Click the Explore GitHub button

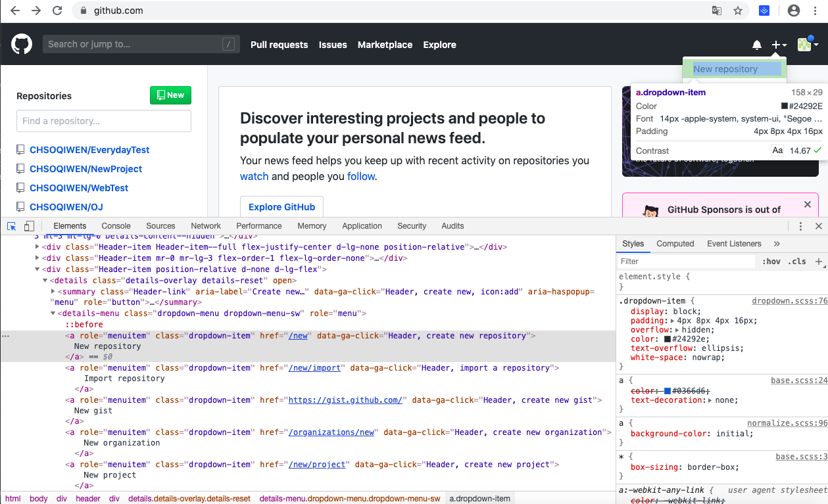[281, 207]
